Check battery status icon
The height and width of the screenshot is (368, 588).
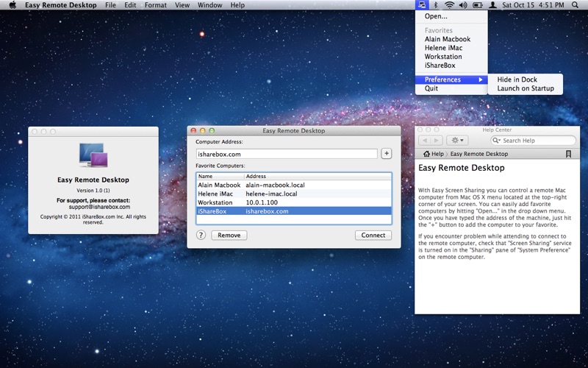[x=477, y=5]
